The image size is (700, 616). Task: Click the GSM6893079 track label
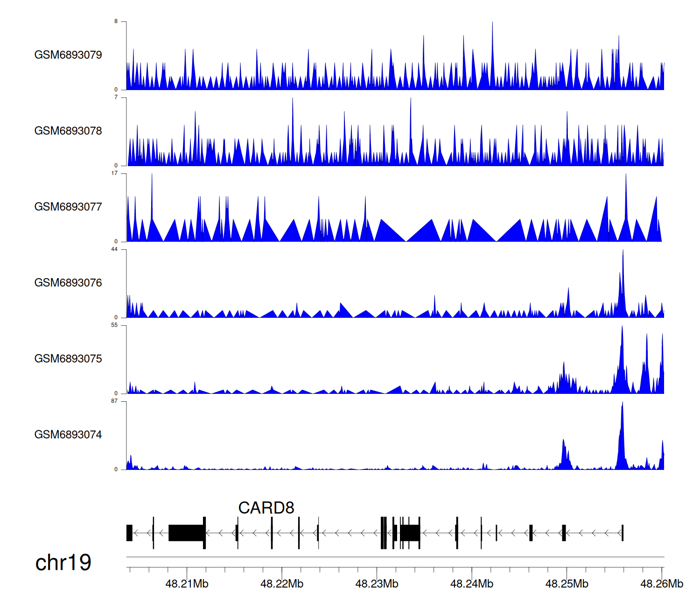[68, 55]
